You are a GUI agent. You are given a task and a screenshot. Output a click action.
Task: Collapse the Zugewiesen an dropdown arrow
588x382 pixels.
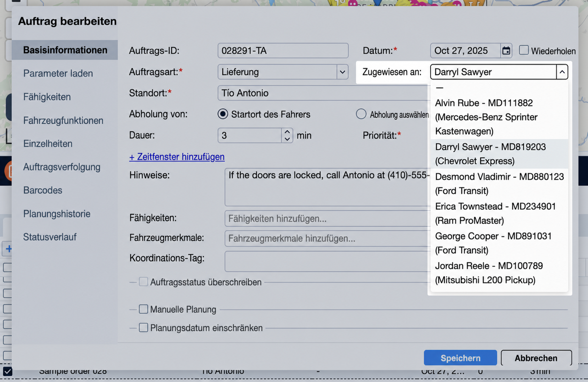562,72
